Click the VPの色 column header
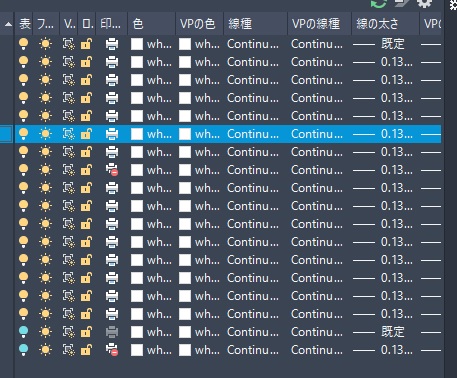457x378 pixels. pyautogui.click(x=197, y=24)
